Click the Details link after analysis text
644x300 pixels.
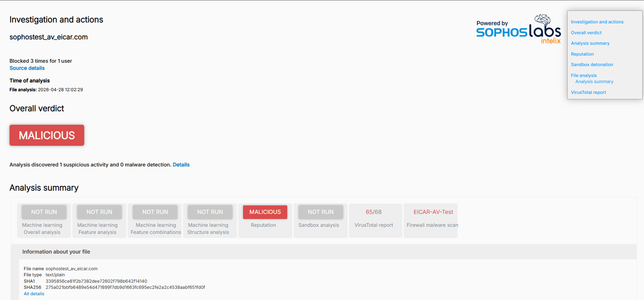pos(181,165)
